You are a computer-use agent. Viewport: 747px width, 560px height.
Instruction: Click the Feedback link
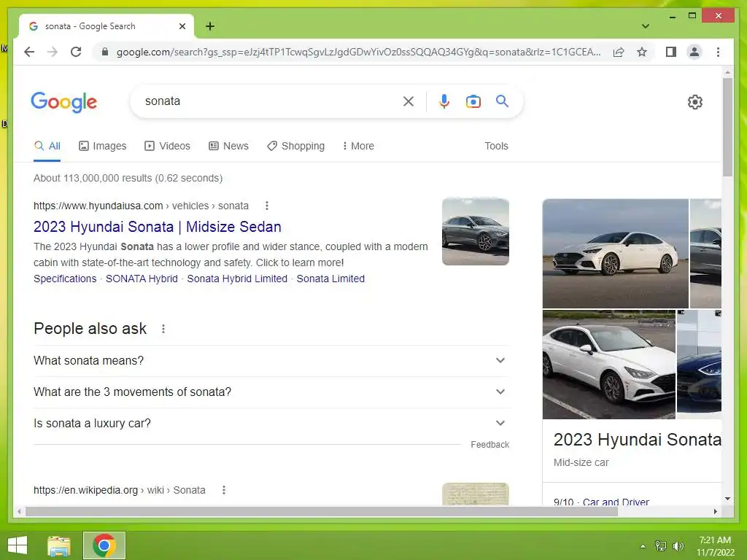click(x=489, y=445)
